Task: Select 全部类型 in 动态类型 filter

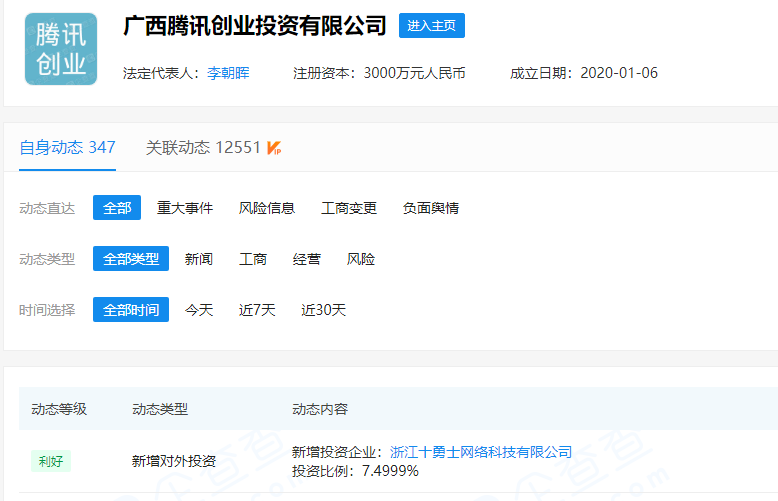Action: pyautogui.click(x=131, y=258)
